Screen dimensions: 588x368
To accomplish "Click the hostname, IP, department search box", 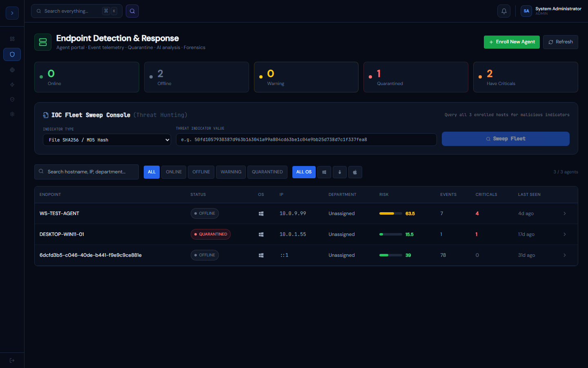I will click(87, 172).
